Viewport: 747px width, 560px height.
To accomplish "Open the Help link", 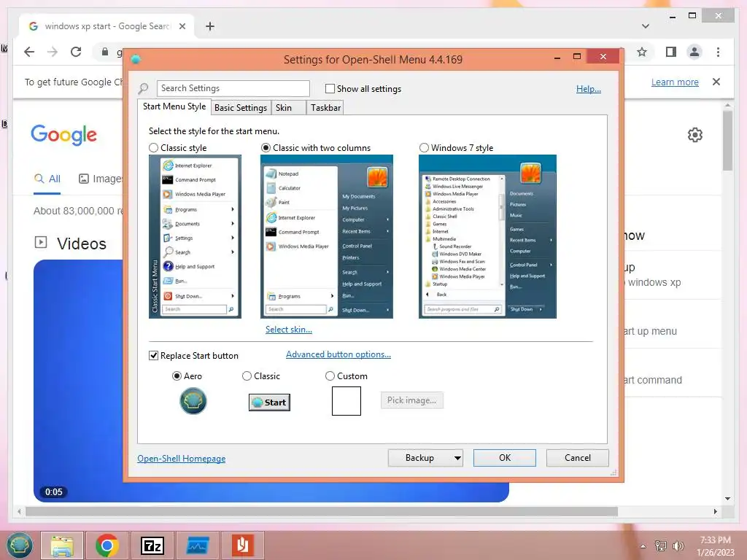I will pos(589,89).
